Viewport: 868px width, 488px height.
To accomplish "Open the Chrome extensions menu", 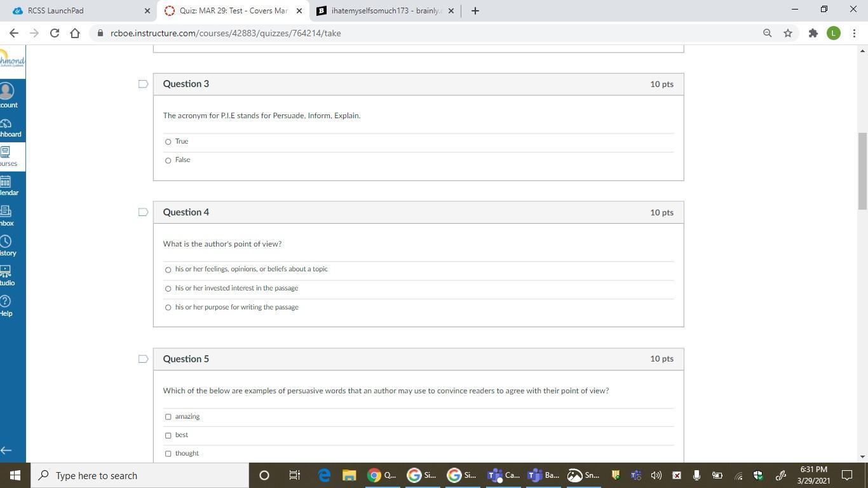I will coord(813,33).
